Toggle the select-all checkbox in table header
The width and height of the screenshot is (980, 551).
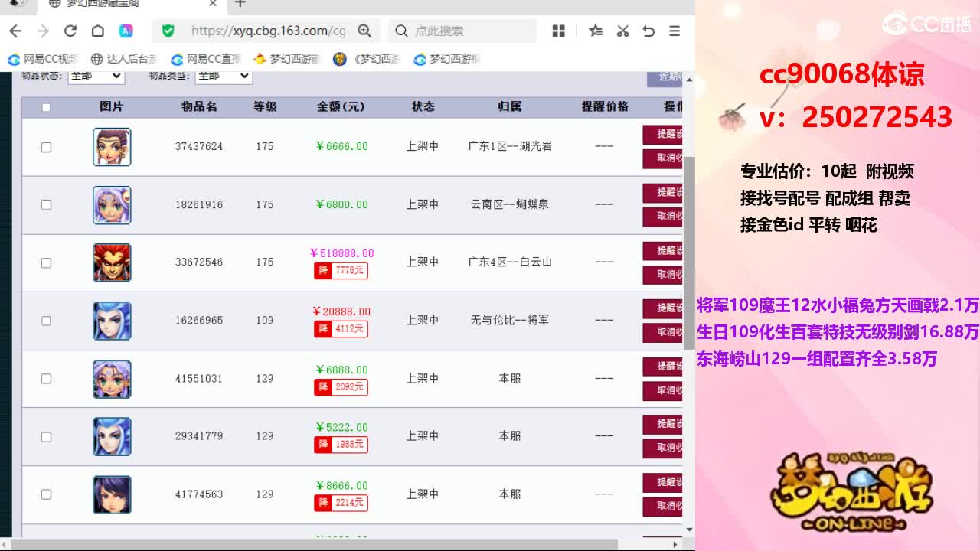46,107
